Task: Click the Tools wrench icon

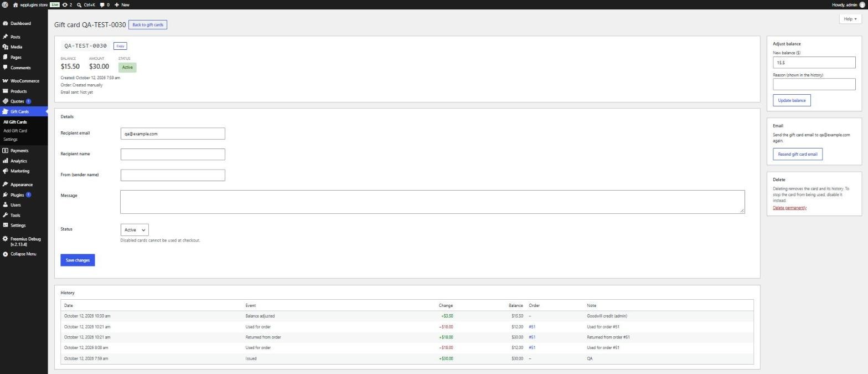Action: point(5,215)
